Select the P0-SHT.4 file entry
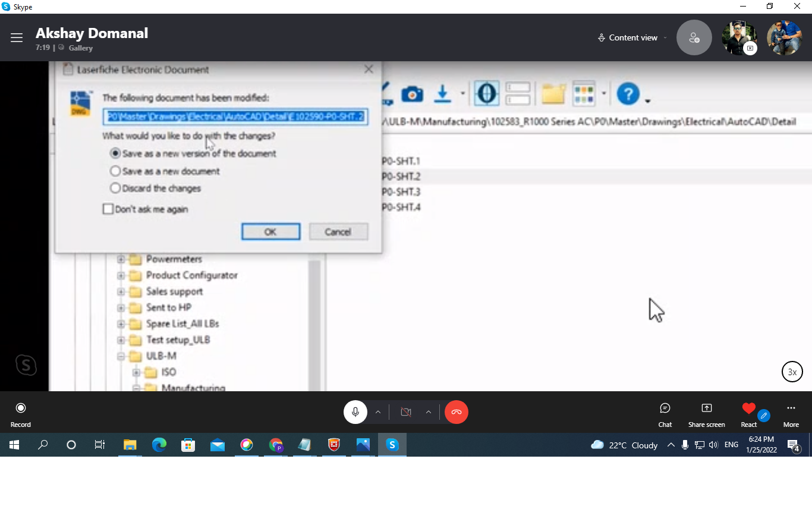The image size is (812, 528). click(x=401, y=208)
